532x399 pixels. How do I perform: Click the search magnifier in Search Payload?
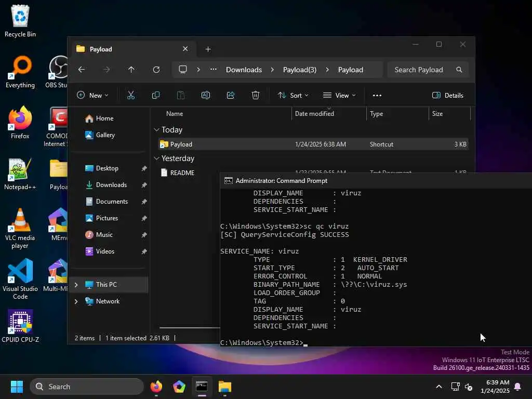(459, 70)
